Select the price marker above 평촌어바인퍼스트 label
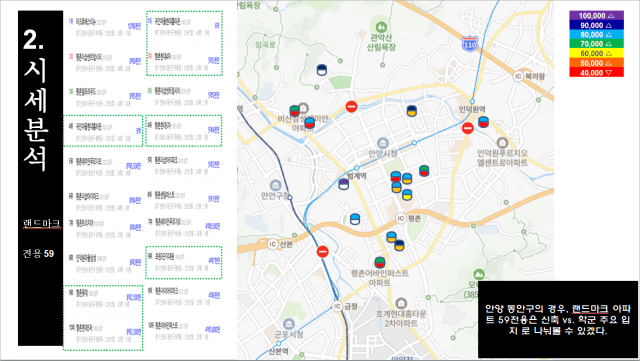The width and height of the screenshot is (640, 361). coord(380,263)
